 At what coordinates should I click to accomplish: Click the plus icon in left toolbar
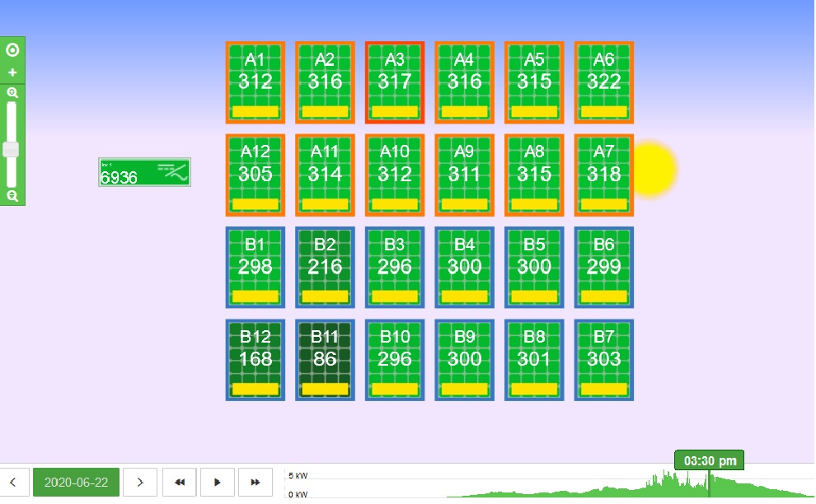(12, 72)
